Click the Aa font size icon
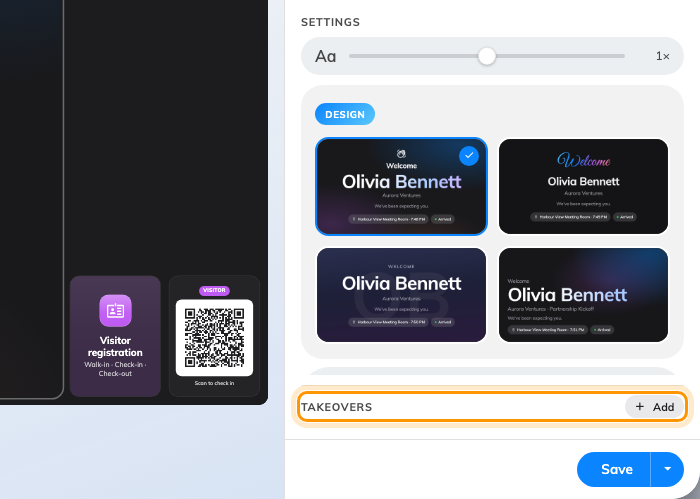The height and width of the screenshot is (499, 700). [x=325, y=57]
